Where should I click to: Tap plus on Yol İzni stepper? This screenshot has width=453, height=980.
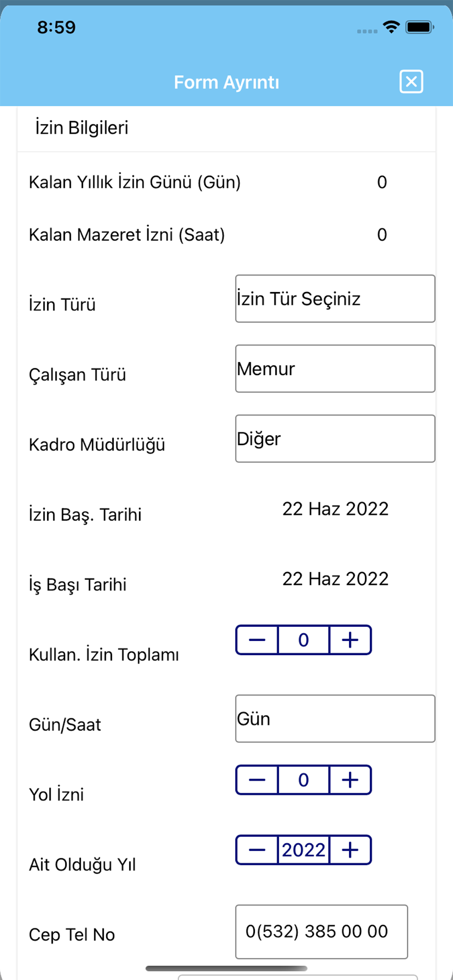(350, 780)
